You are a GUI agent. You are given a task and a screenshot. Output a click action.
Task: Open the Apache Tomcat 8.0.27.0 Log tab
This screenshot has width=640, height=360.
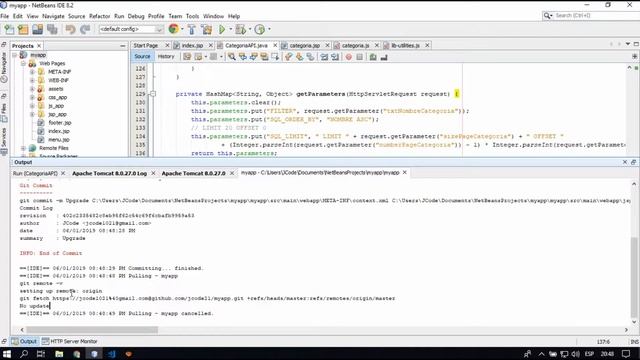(x=109, y=173)
